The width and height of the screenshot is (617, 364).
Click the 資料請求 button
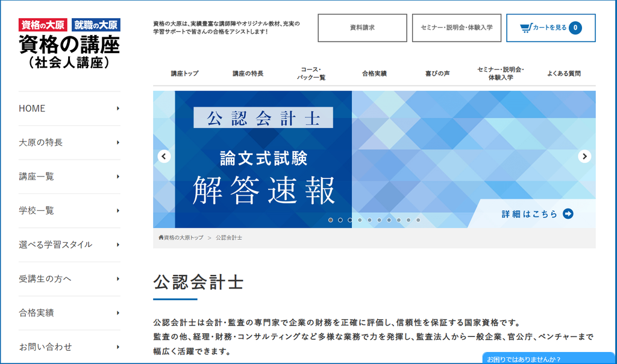coord(362,28)
